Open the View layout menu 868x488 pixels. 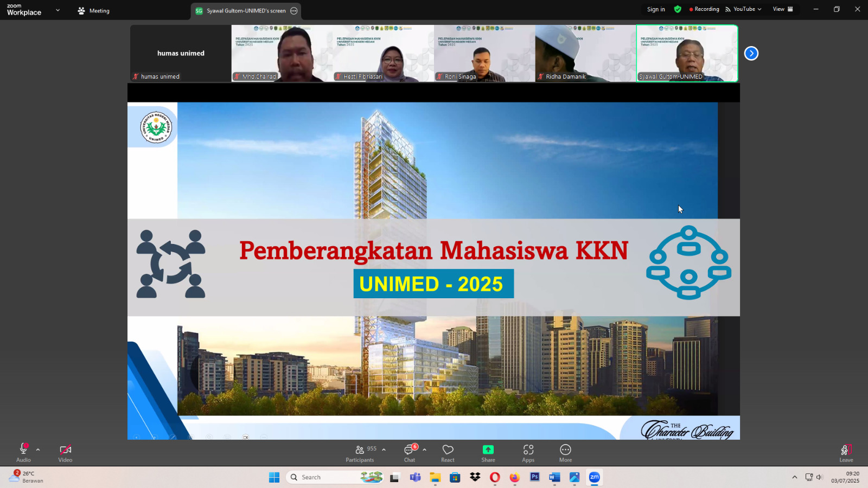click(x=782, y=9)
